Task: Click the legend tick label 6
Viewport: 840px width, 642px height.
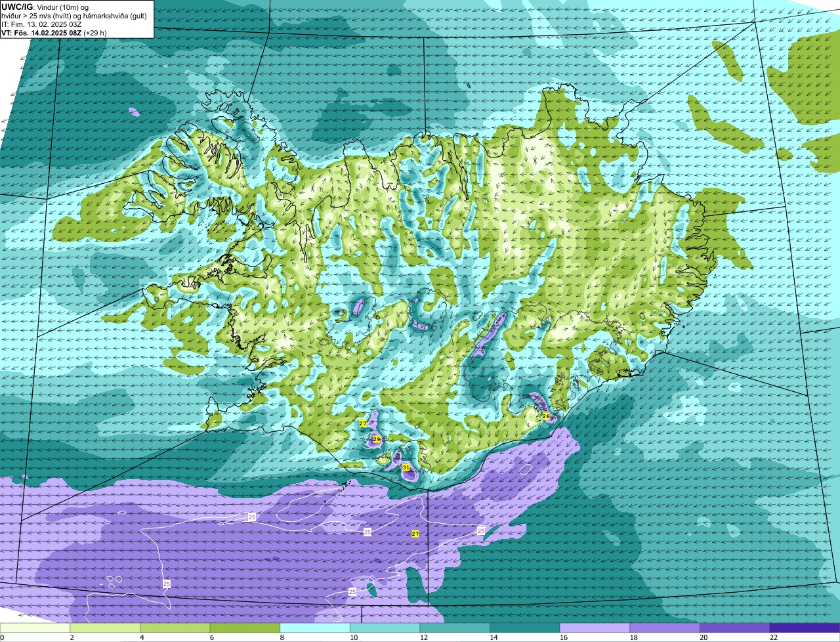Action: [x=211, y=637]
